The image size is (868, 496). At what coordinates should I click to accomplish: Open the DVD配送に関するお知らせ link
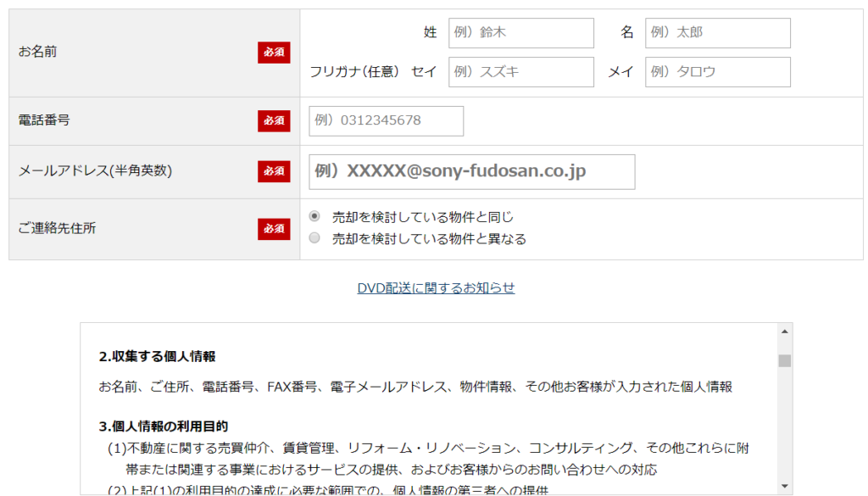coord(437,287)
